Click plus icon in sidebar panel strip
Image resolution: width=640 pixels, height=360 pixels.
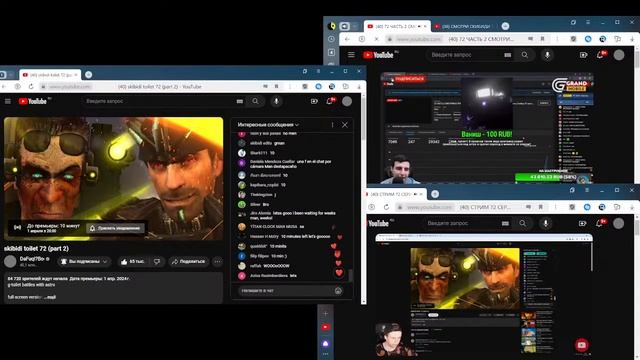325,313
